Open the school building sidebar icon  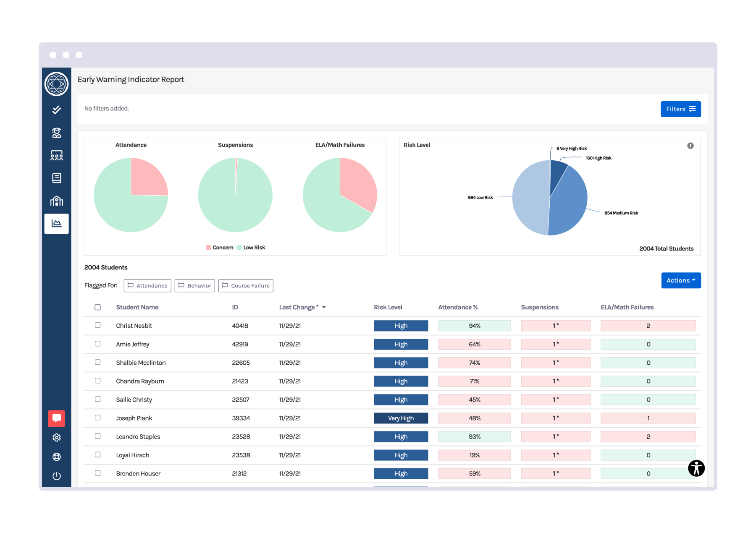pyautogui.click(x=56, y=201)
